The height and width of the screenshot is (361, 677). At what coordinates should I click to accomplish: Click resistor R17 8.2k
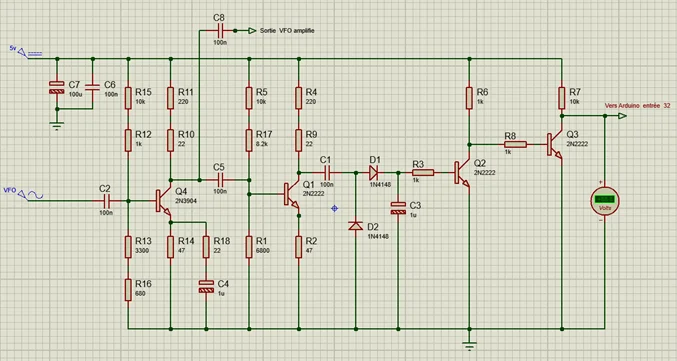249,140
